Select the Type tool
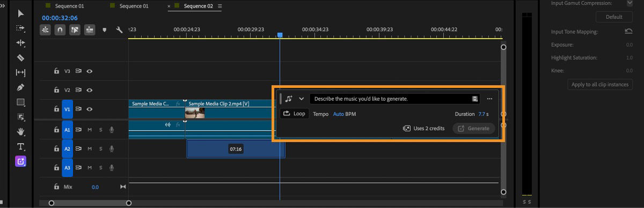Image resolution: width=644 pixels, height=208 pixels. click(20, 146)
